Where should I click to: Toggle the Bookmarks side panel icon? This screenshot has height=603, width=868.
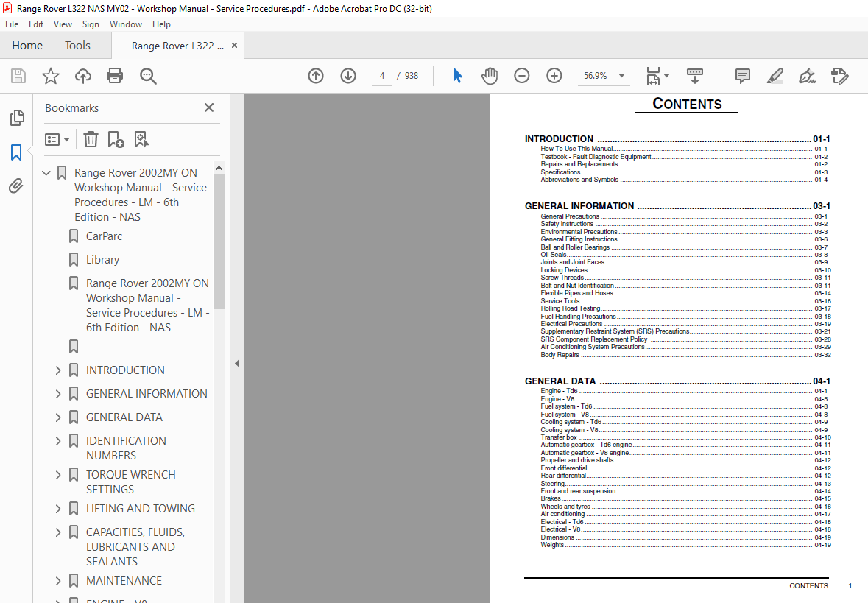tap(16, 152)
